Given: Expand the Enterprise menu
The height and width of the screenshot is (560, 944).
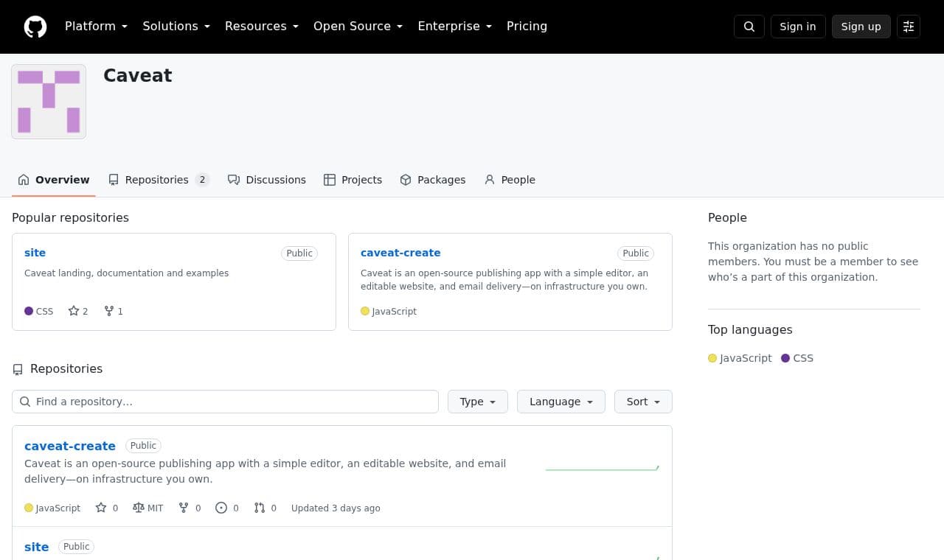Looking at the screenshot, I should click(455, 27).
